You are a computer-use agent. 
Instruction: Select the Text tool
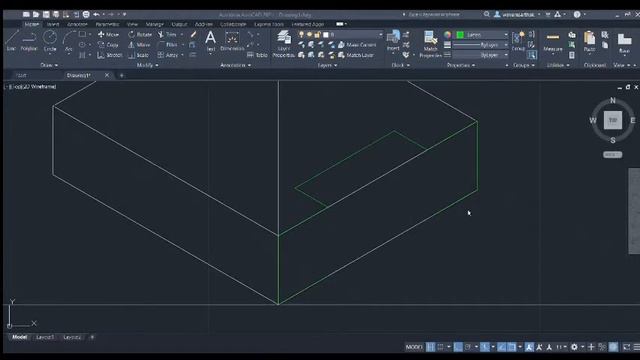210,41
